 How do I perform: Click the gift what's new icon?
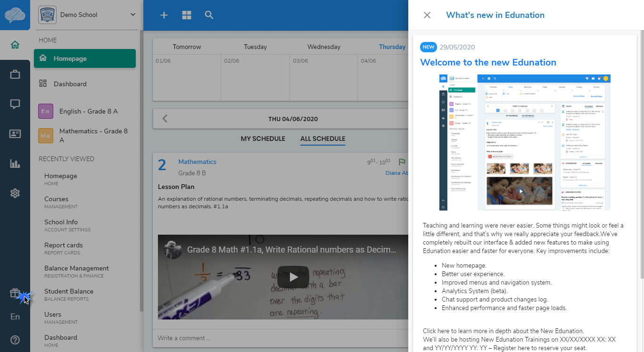pyautogui.click(x=15, y=293)
